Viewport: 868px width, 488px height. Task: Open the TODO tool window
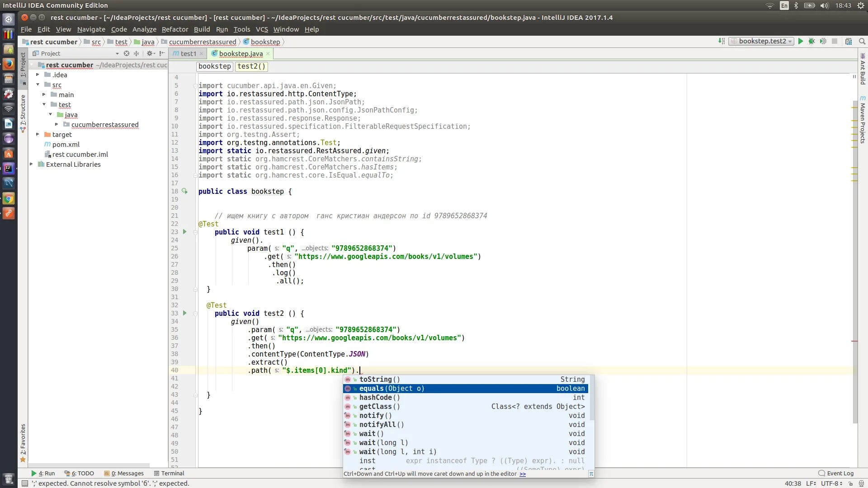[x=80, y=474]
